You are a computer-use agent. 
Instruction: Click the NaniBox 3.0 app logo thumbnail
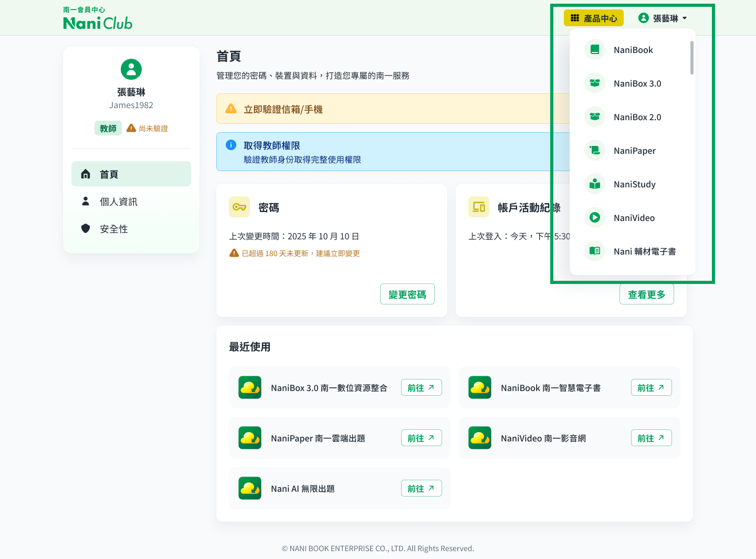tap(250, 387)
